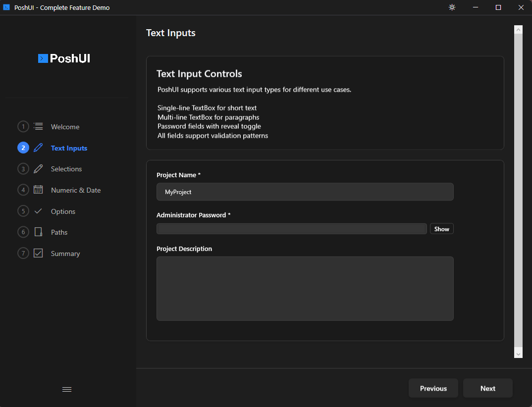Click the pencil icon beside Selections
The width and height of the screenshot is (532, 407).
click(38, 169)
